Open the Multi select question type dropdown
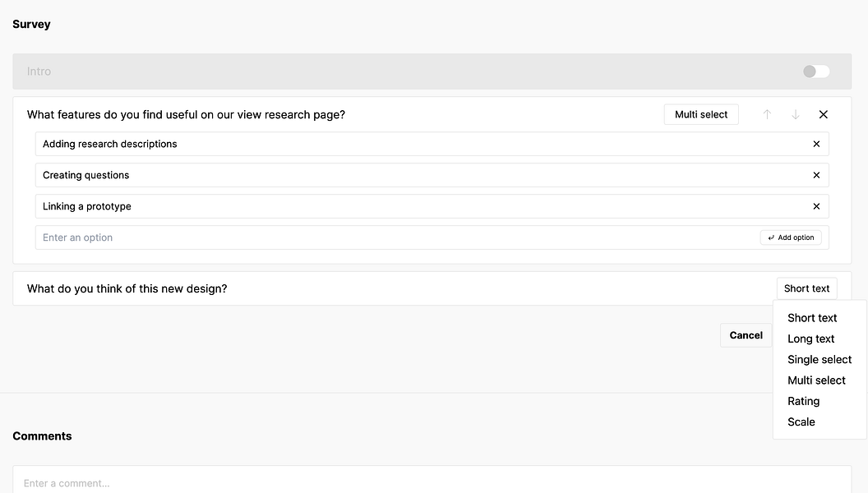 tap(701, 115)
